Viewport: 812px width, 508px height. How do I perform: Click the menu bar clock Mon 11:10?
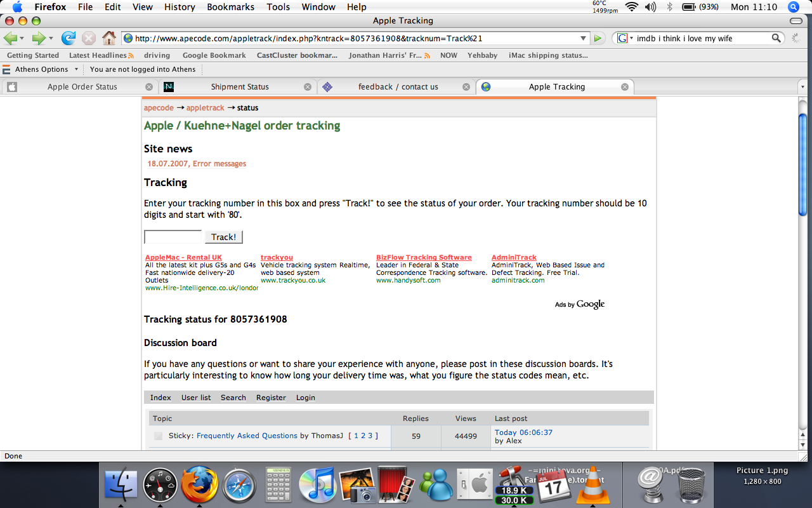click(x=754, y=7)
